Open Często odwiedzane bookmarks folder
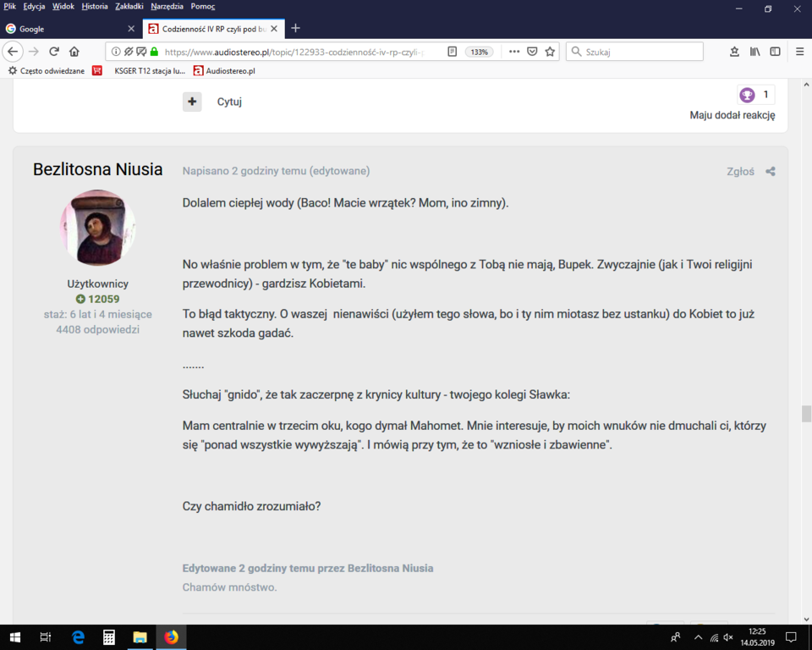 [x=46, y=71]
